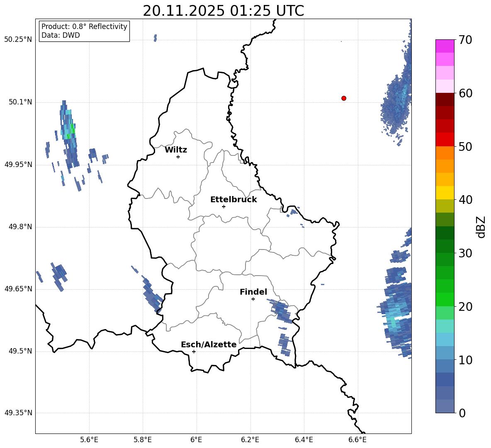491x448 pixels.
Task: Click the yellow colorbar segment above 40
Action: click(x=445, y=193)
